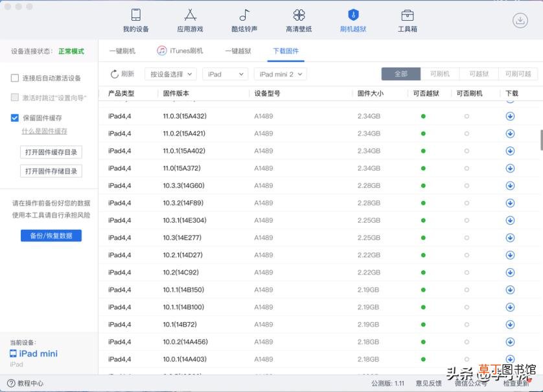
Task: Click the iPad mini device icon in sidebar
Action: pyautogui.click(x=13, y=354)
